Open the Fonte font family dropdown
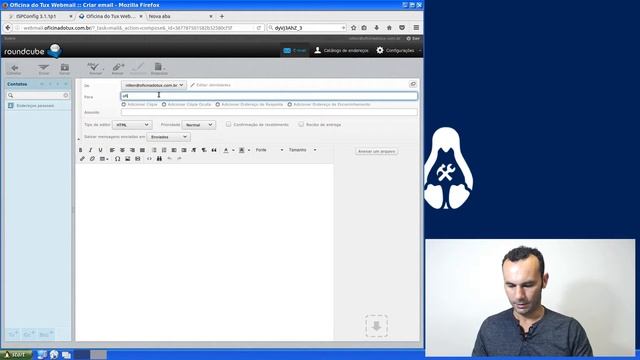Image resolution: width=640 pixels, height=360 pixels. pyautogui.click(x=269, y=150)
